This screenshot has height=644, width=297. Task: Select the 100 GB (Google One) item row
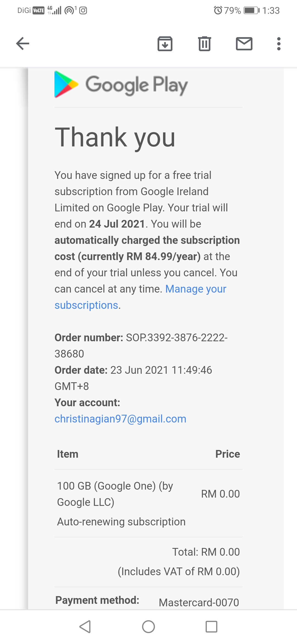148,503
